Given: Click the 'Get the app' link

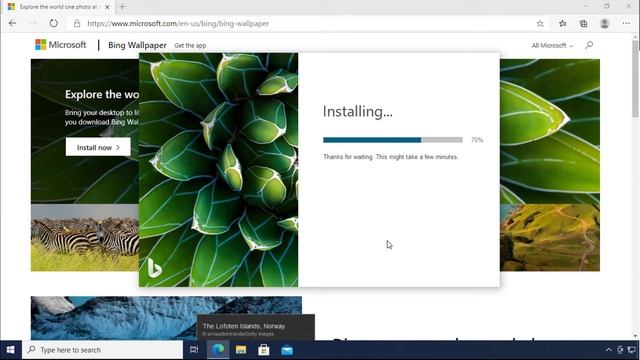Looking at the screenshot, I should (190, 46).
